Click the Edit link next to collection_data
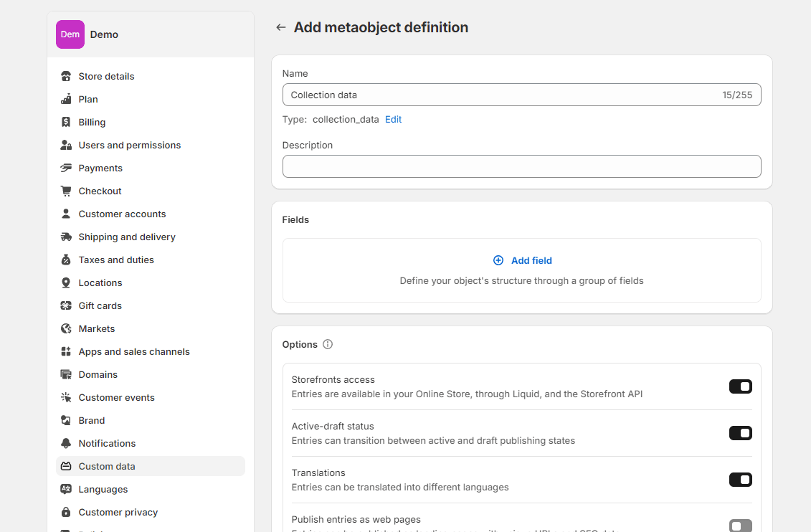 pos(393,119)
